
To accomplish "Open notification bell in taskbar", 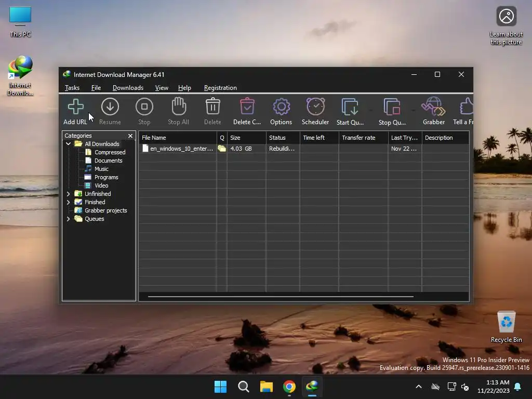I will pyautogui.click(x=518, y=387).
